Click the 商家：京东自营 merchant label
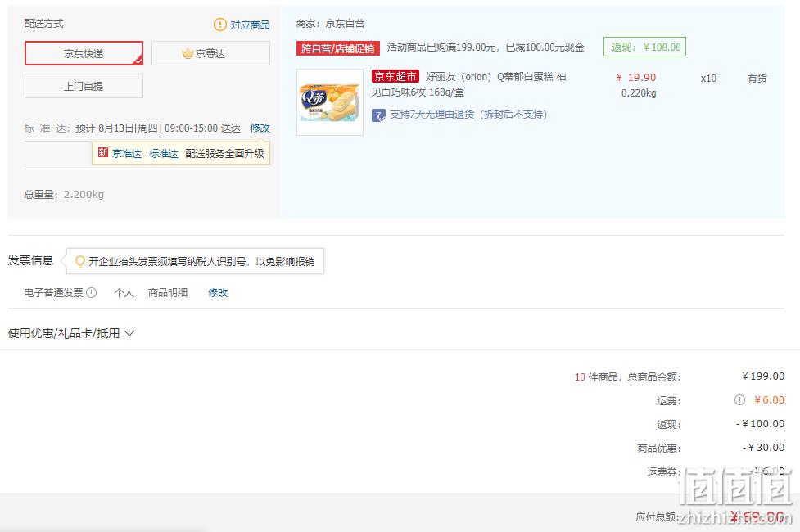The image size is (800, 532). 331,24
